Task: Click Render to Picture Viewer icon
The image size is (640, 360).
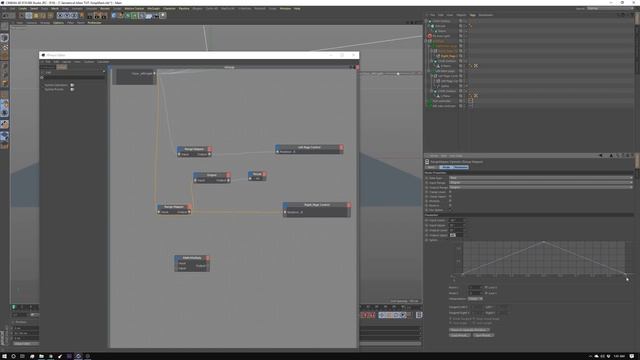Action: pos(97,16)
